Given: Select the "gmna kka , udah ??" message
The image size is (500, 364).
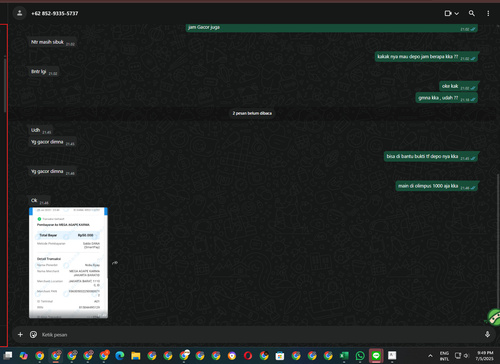Looking at the screenshot, I should (447, 98).
